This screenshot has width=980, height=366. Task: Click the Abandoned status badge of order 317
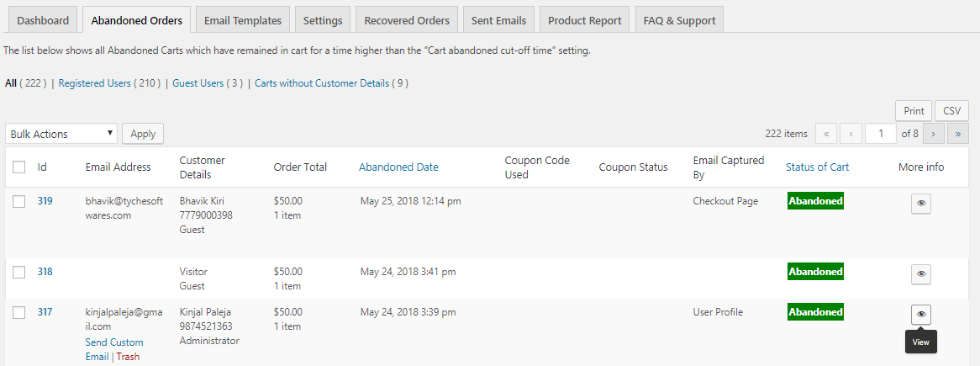pyautogui.click(x=815, y=311)
